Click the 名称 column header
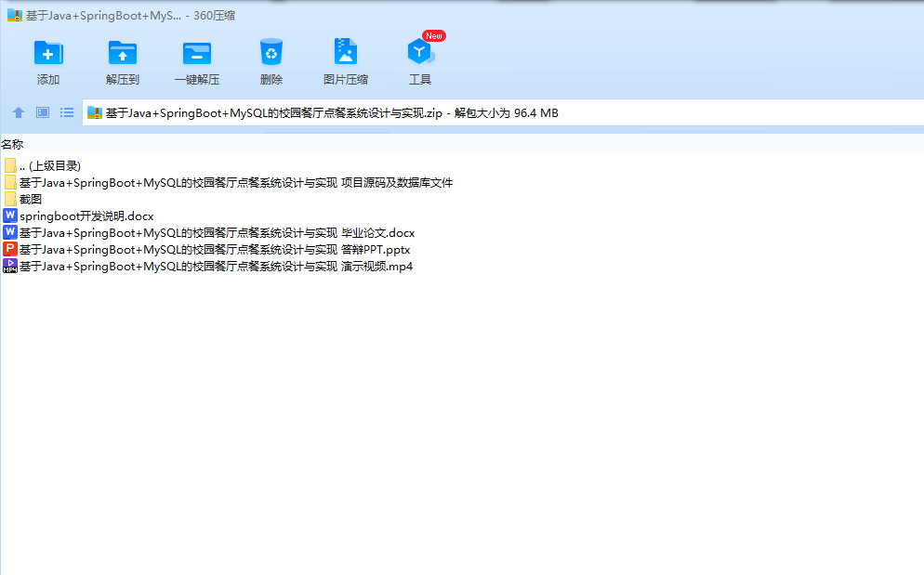This screenshot has height=575, width=924. (12, 144)
